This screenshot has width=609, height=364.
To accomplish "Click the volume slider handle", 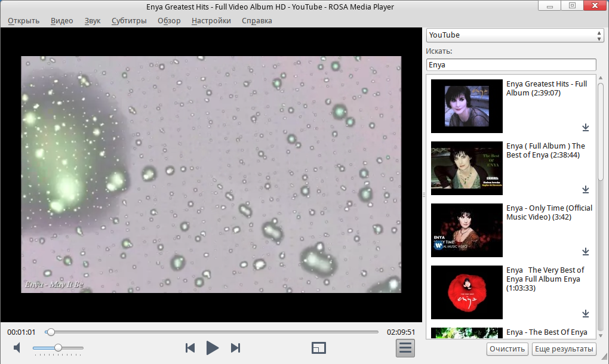I will [58, 348].
